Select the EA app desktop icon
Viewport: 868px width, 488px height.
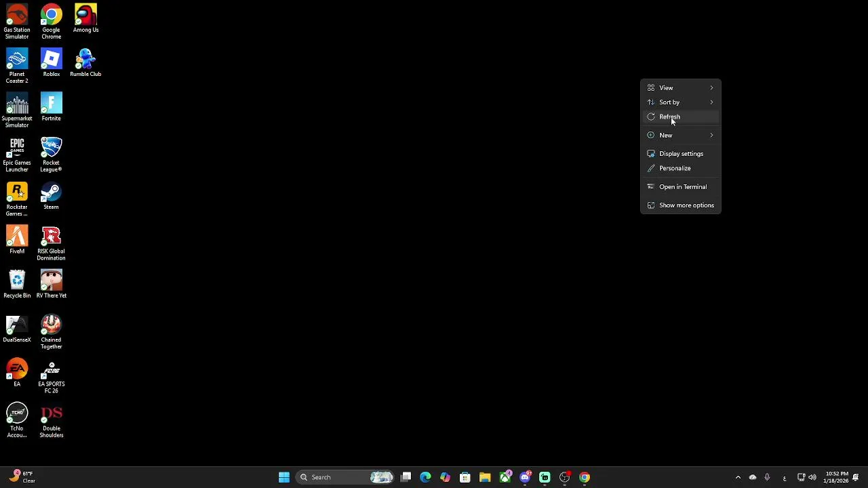click(x=17, y=372)
